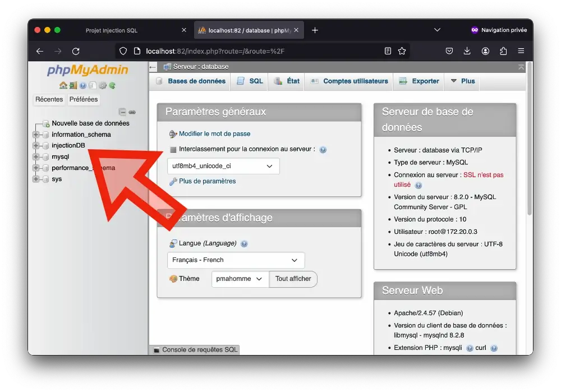Expand the mysql database node

(36, 156)
